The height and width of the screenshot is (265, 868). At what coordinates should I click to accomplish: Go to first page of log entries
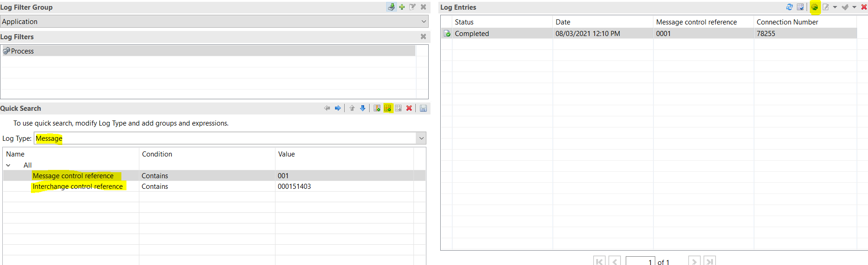click(x=599, y=261)
